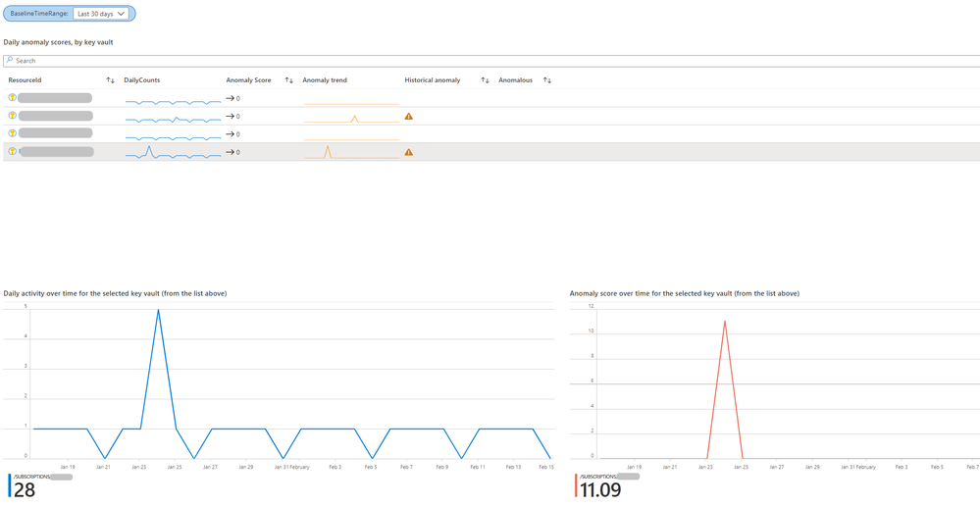Sort by Historical anomaly column arrows
980x506 pixels.
(485, 80)
